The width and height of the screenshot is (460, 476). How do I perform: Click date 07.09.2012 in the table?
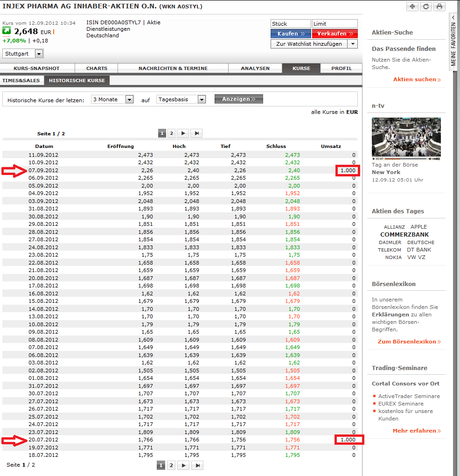43,170
